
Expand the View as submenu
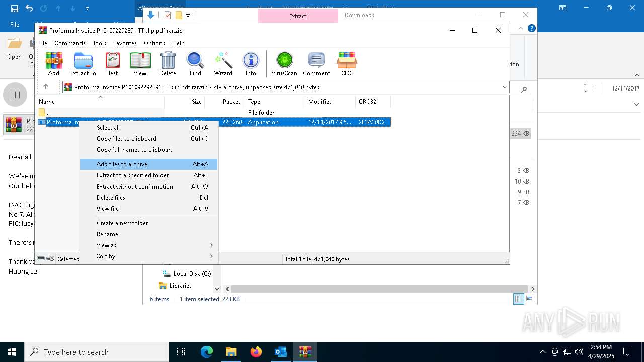[149, 245]
